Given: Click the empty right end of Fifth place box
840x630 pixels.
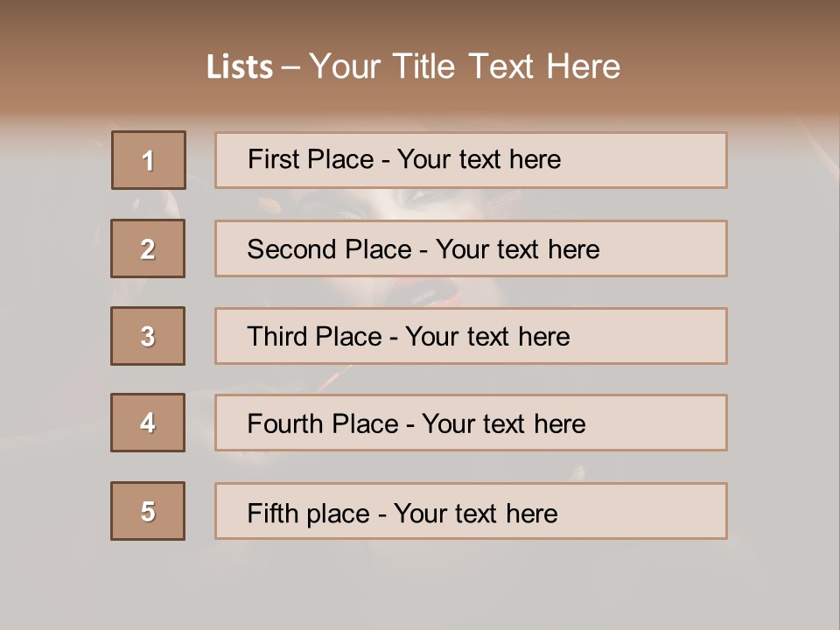Looking at the screenshot, I should point(665,511).
